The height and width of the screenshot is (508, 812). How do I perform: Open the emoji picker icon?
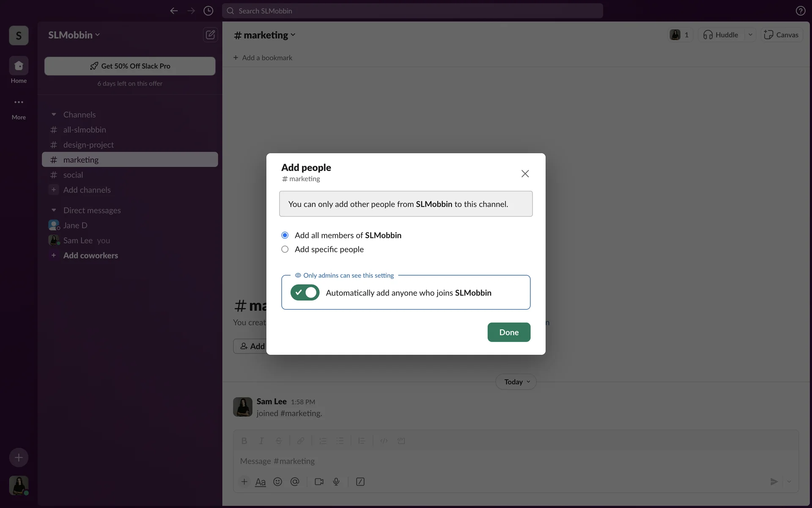(277, 482)
